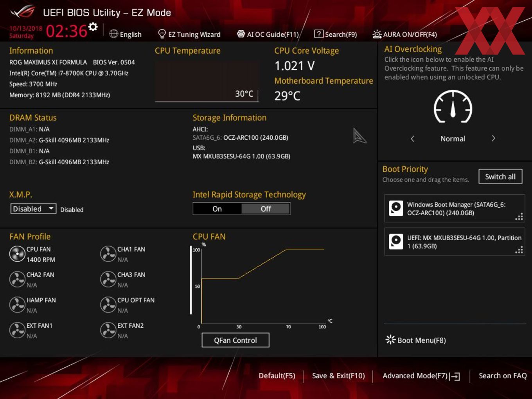Select the Windows Boot Manager boot entry
This screenshot has height=399, width=532.
pos(455,208)
